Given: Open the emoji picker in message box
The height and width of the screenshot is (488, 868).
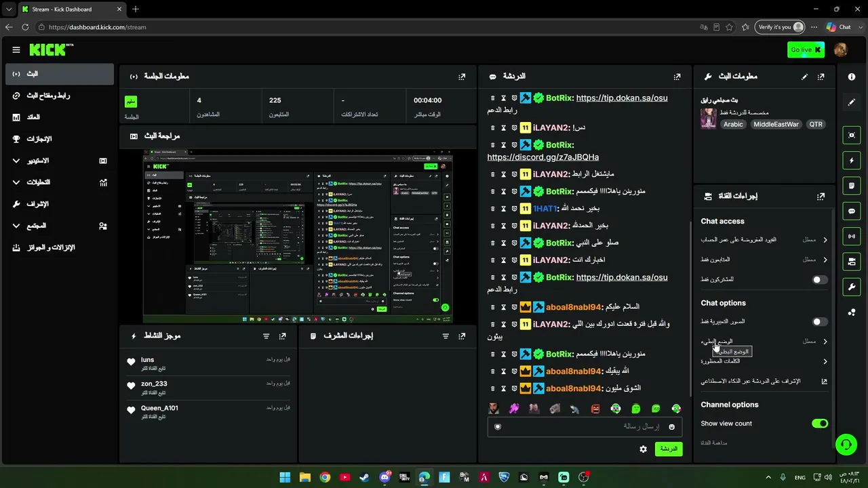Looking at the screenshot, I should tap(672, 426).
